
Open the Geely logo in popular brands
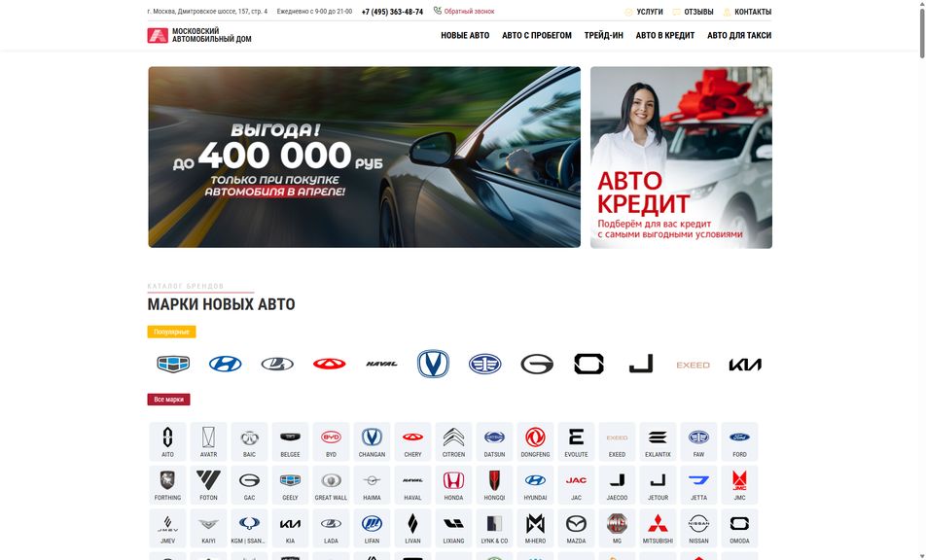coord(173,364)
